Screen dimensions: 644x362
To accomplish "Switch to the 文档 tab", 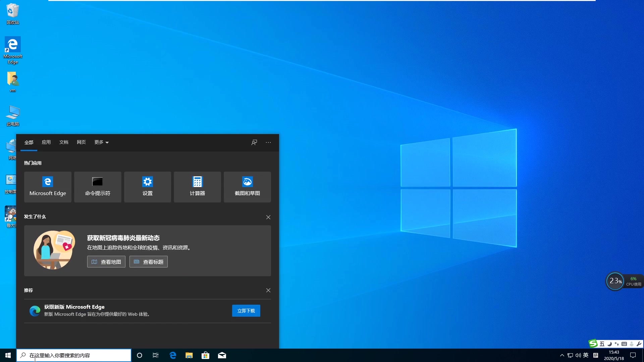I will 64,142.
